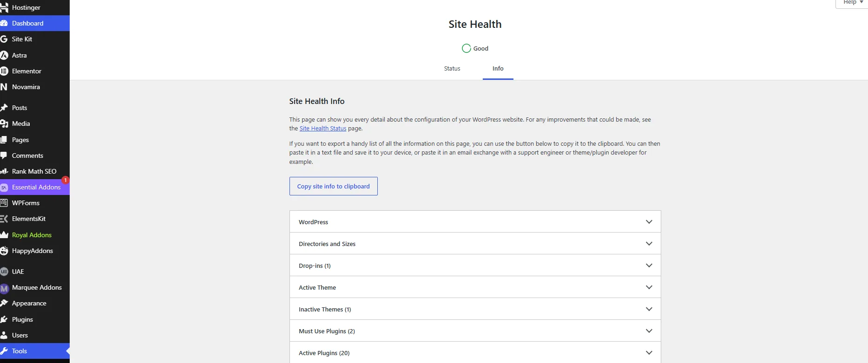Click the Site Health Info heading
Screen dimensions: 868x363
pos(317,101)
